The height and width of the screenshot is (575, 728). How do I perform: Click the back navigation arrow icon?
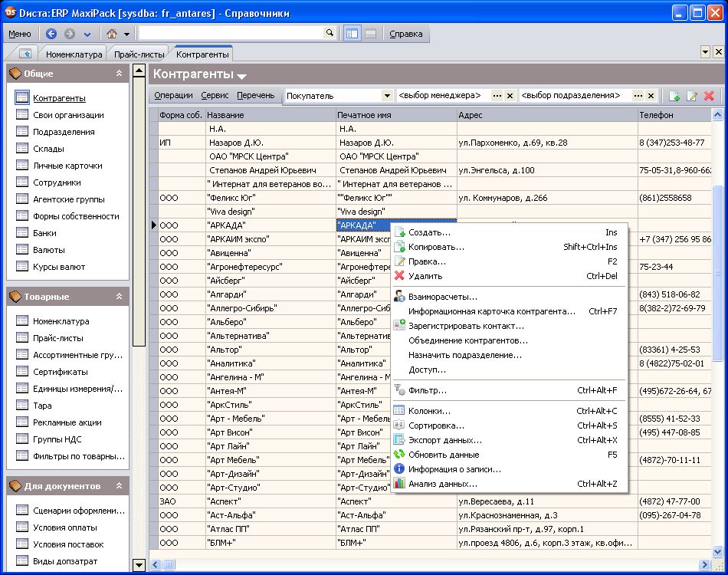(51, 34)
